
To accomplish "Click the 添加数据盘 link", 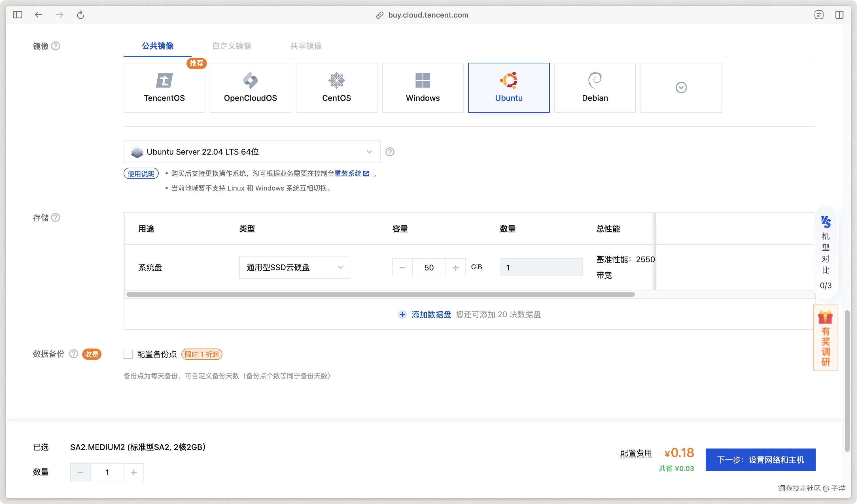I will point(431,314).
